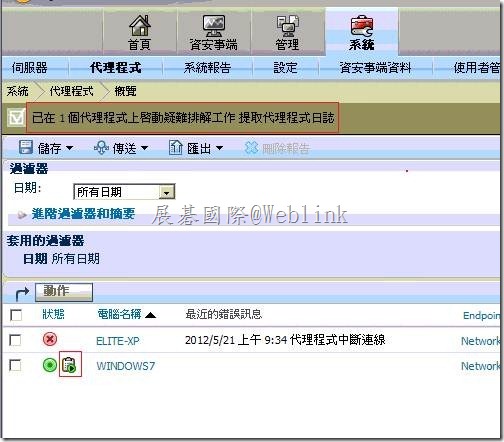Expand 進階過濾器和摘要 section

[x=22, y=215]
